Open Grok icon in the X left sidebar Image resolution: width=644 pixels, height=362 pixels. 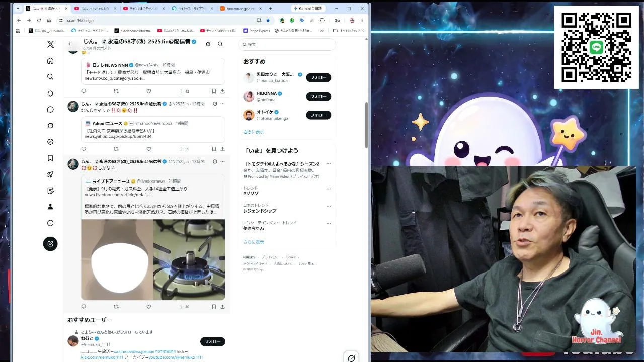click(x=50, y=126)
